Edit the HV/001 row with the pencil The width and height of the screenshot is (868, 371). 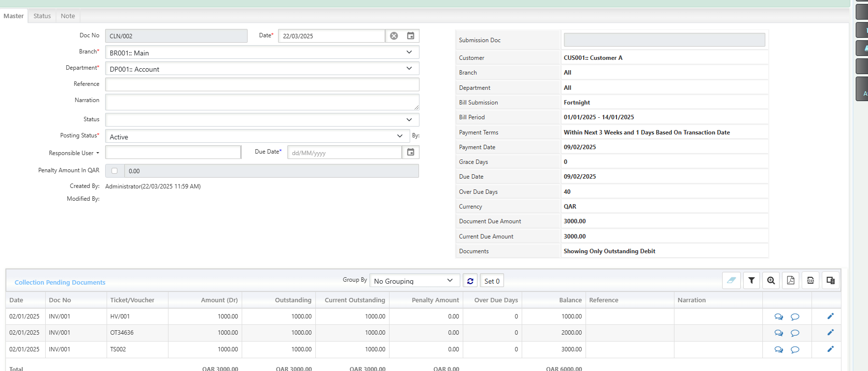831,316
